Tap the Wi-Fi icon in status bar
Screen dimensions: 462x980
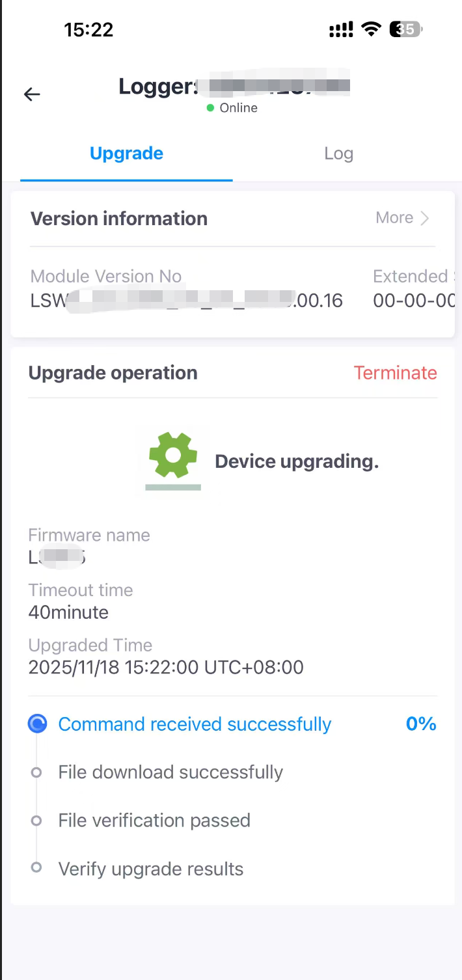(x=372, y=29)
